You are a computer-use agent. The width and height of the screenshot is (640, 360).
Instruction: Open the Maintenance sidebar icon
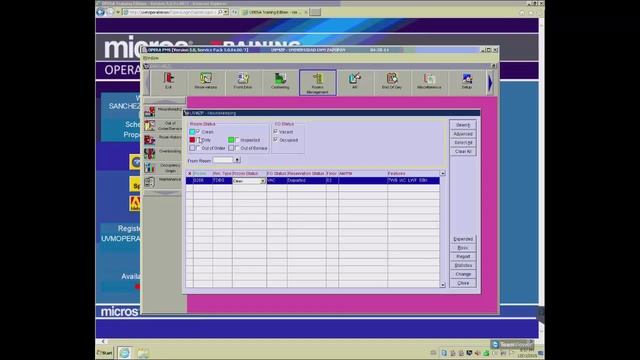150,182
